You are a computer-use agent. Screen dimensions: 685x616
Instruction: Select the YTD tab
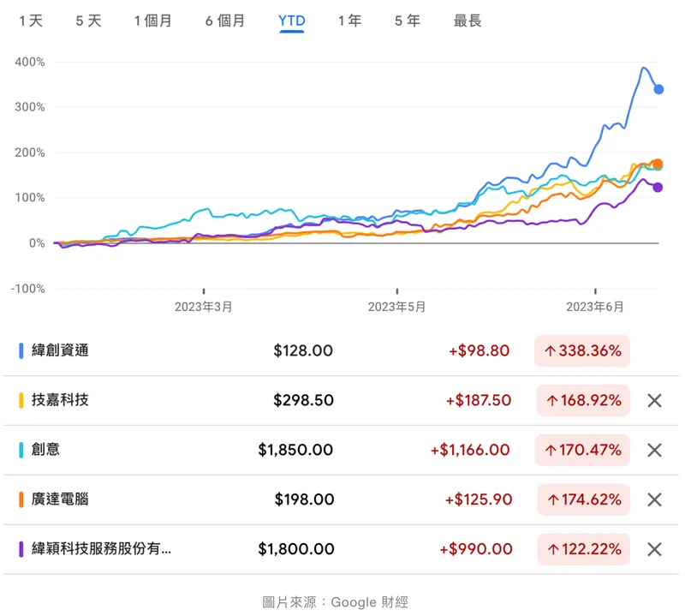[x=292, y=21]
